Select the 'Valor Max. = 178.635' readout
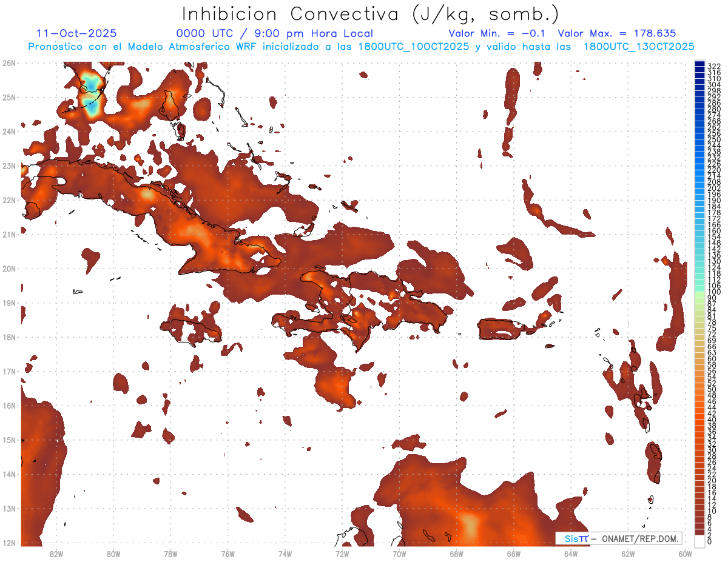The height and width of the screenshot is (562, 728). click(x=616, y=33)
